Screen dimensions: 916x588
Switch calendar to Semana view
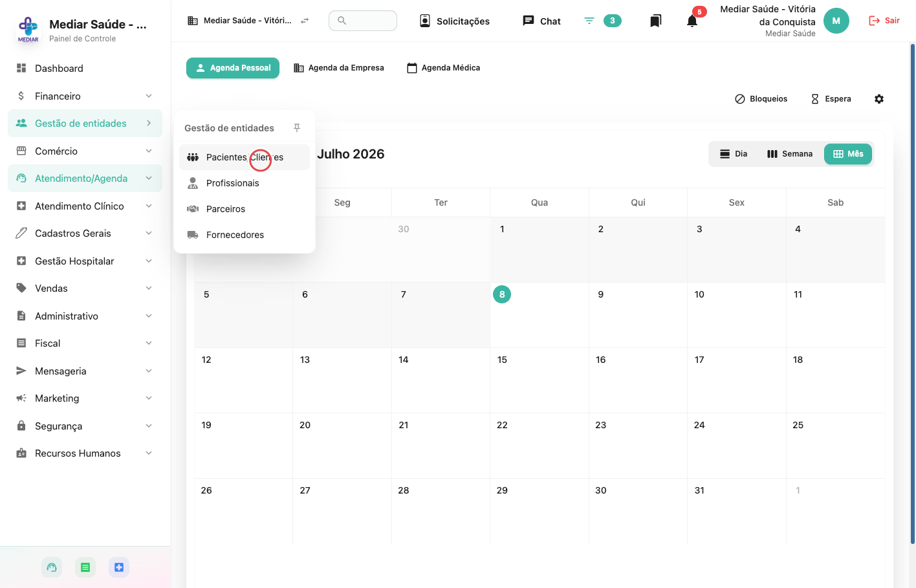pos(790,154)
